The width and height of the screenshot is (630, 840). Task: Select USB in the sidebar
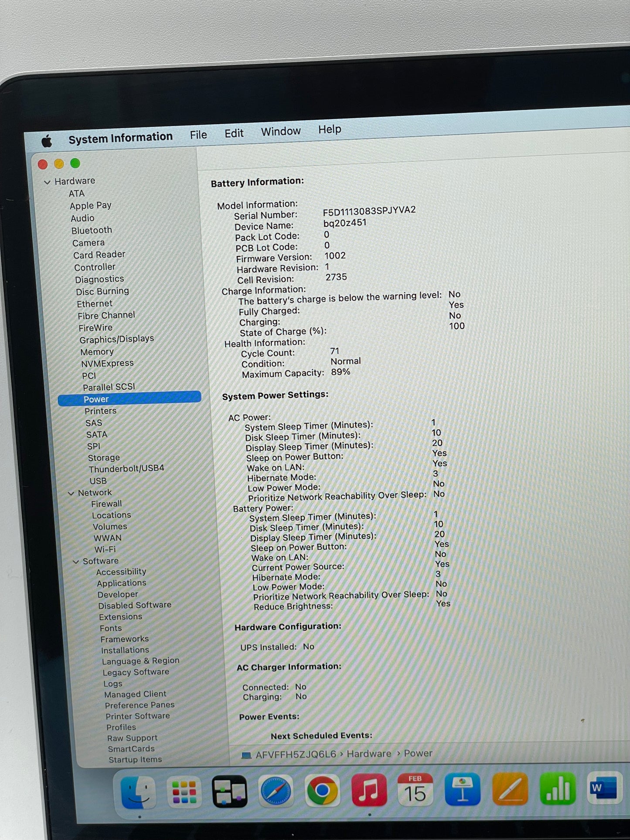tap(98, 481)
